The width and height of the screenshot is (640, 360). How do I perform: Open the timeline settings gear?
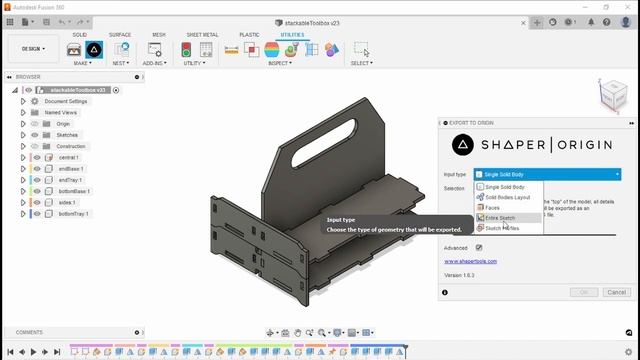point(629,351)
